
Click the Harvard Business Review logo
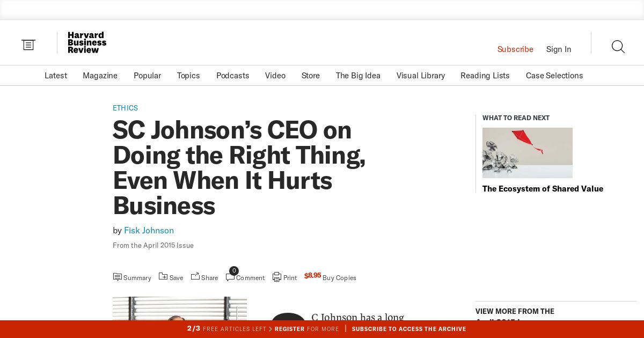pyautogui.click(x=87, y=42)
